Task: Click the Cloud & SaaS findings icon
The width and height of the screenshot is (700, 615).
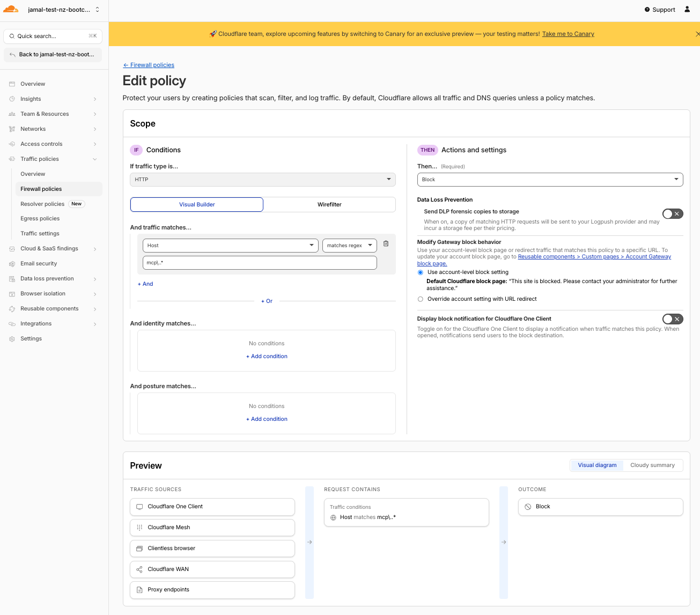Action: [x=12, y=249]
